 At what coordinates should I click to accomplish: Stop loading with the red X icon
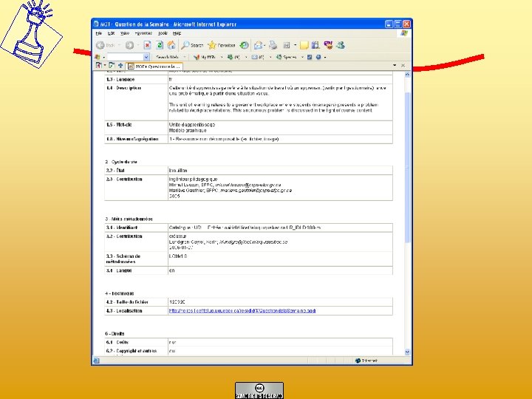[147, 45]
